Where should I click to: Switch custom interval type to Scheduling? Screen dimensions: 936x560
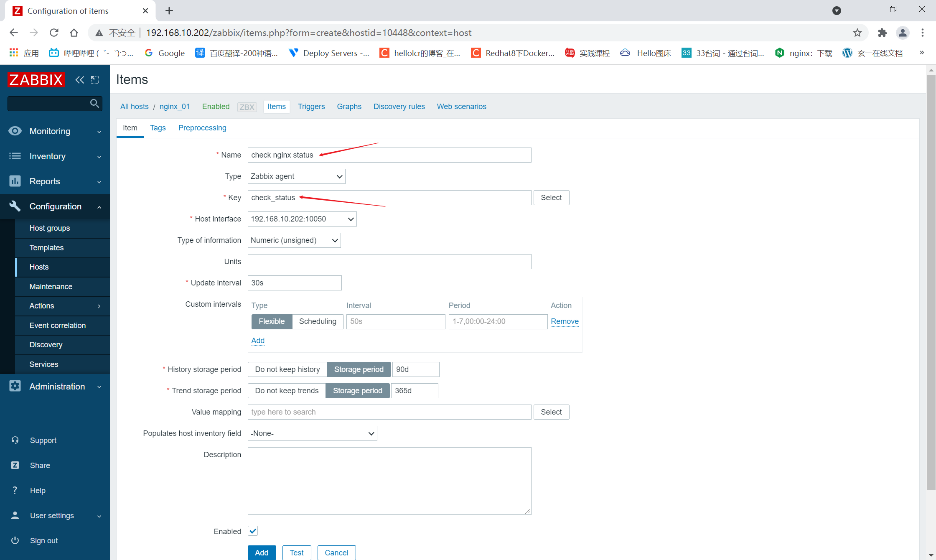[317, 321]
